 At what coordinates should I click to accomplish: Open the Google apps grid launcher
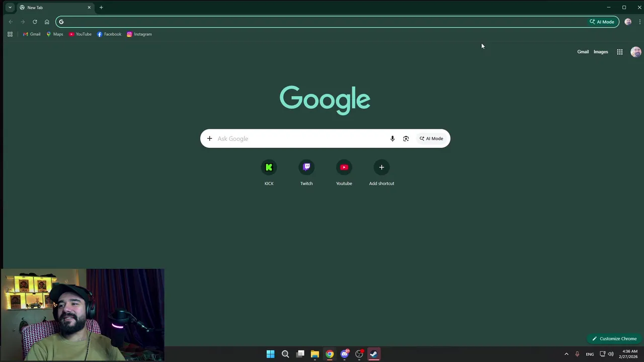(x=620, y=52)
